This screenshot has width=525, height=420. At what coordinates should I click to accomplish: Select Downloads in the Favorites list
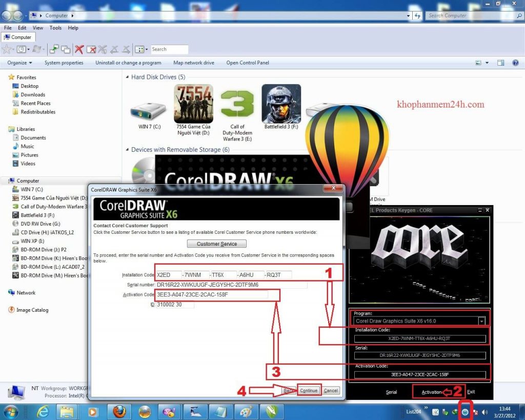pos(33,95)
